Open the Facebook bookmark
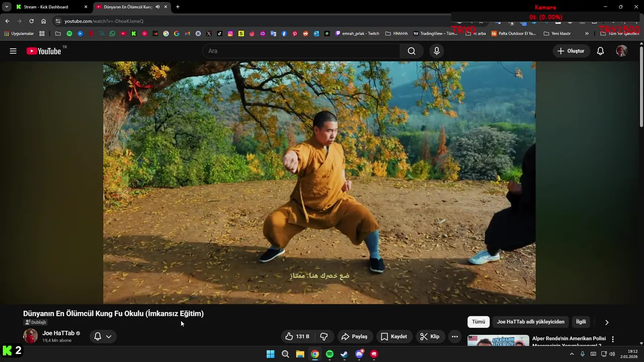The width and height of the screenshot is (644, 362). click(284, 34)
